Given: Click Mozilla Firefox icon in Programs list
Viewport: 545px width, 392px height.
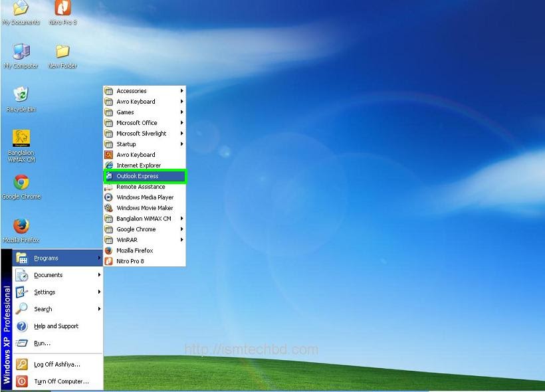Looking at the screenshot, I should click(x=109, y=250).
